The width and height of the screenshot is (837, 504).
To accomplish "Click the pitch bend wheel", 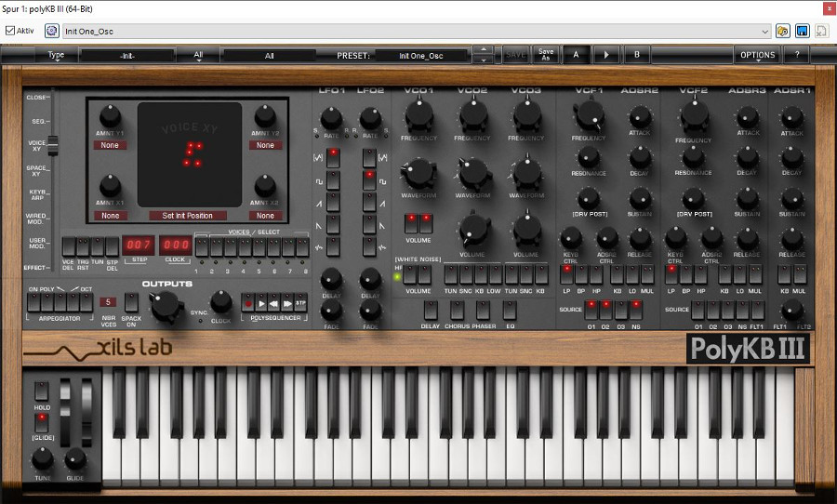I will (x=64, y=413).
